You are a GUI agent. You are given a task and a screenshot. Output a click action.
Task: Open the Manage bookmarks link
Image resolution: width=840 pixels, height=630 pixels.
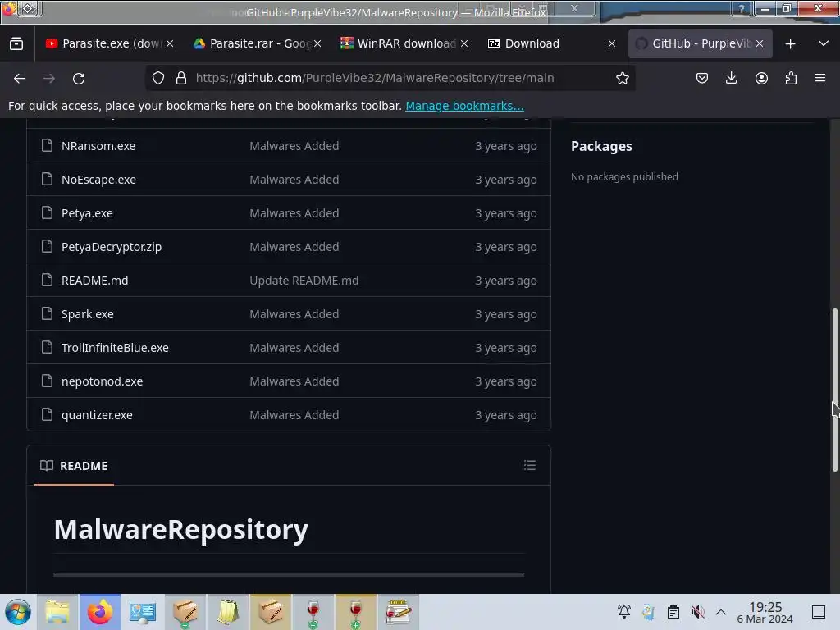click(x=464, y=106)
